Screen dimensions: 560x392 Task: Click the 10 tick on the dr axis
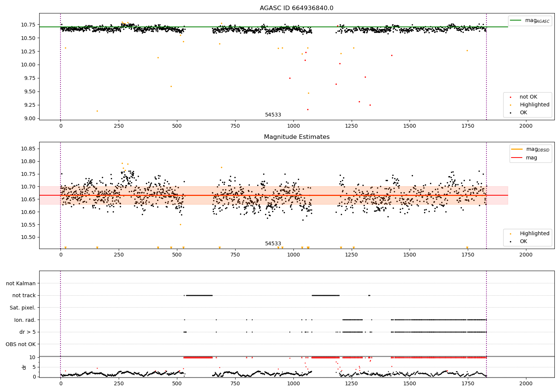coord(32,358)
